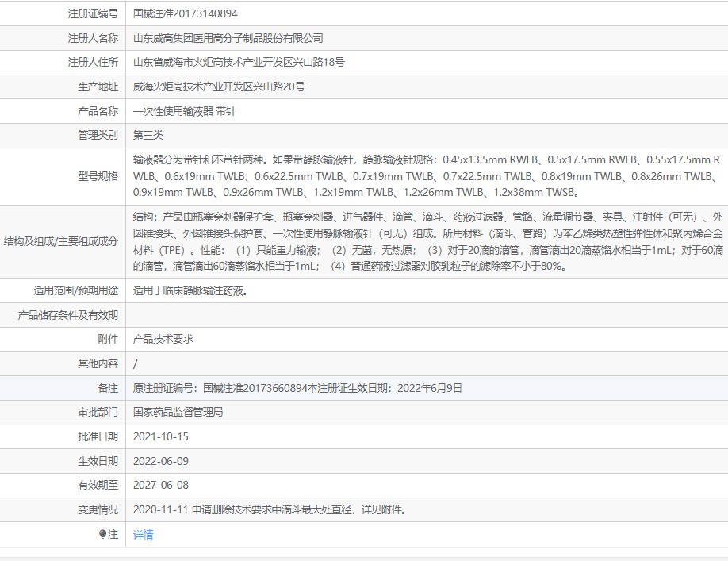This screenshot has height=561, width=728.
Task: Select registrant name 山东威高集团医用高分子制品股份有限公司
Action: (228, 38)
